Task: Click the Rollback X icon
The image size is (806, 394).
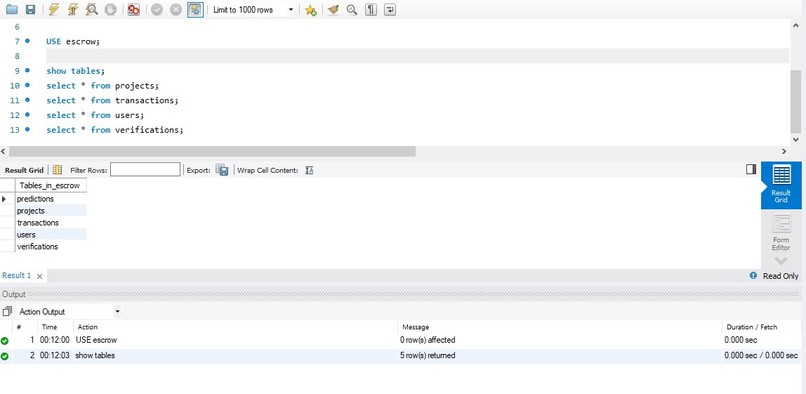Action: tap(176, 9)
